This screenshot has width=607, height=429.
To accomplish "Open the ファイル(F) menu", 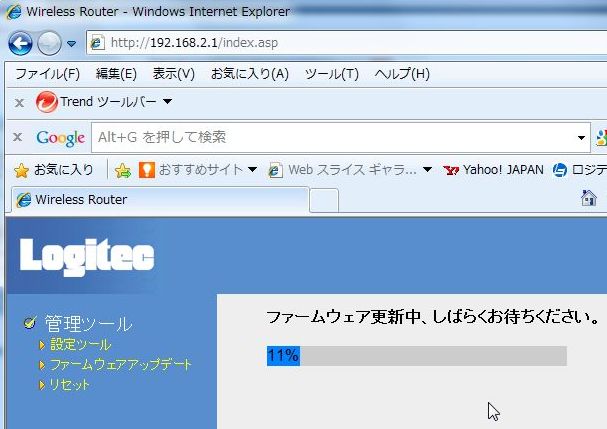I will click(x=47, y=74).
